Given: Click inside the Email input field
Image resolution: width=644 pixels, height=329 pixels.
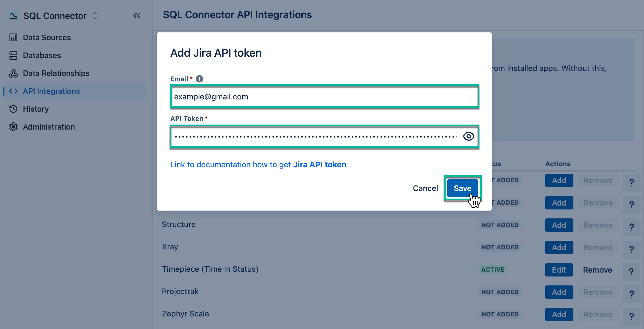Looking at the screenshot, I should [324, 97].
